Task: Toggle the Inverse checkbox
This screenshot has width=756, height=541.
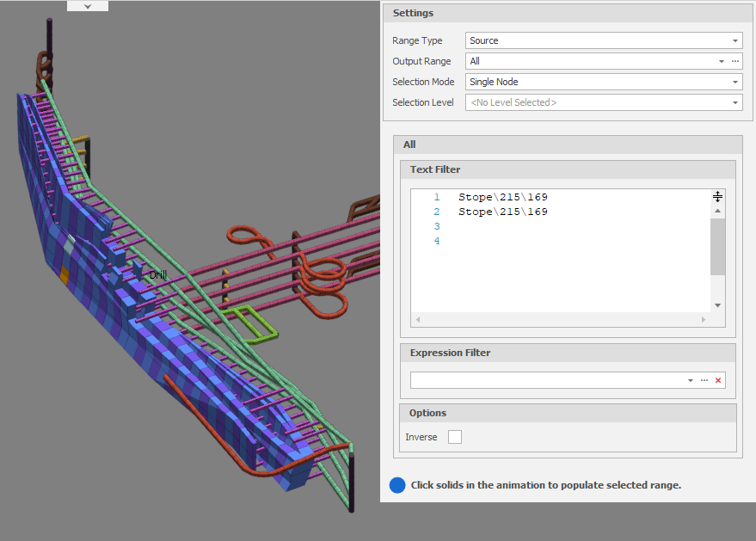Action: (x=455, y=437)
